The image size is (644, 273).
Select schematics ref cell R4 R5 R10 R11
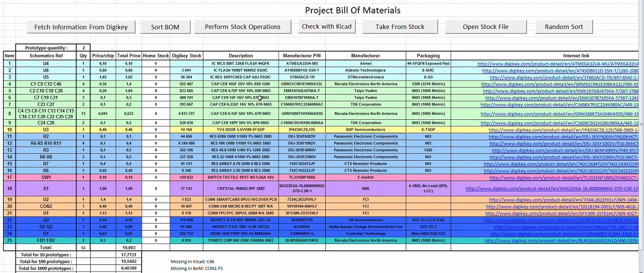[x=46, y=143]
